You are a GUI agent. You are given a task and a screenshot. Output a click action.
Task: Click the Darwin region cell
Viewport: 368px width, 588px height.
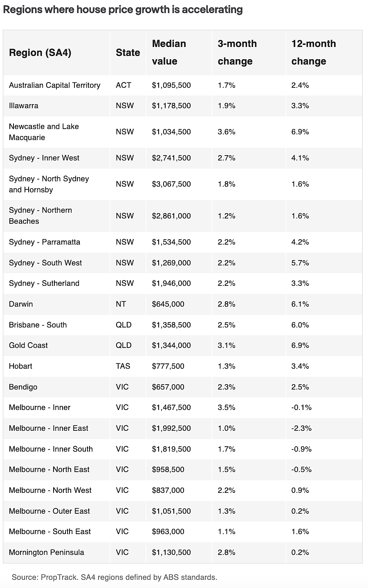click(21, 304)
